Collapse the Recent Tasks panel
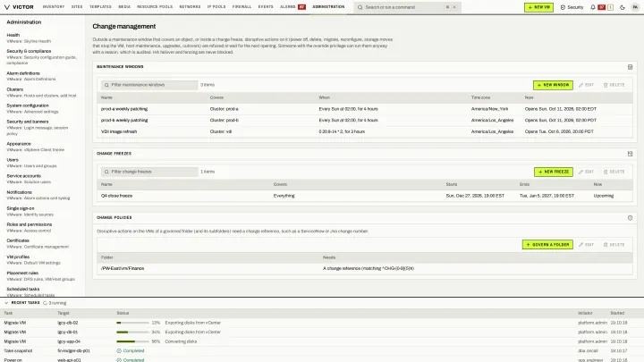644x362 pixels. (6, 303)
